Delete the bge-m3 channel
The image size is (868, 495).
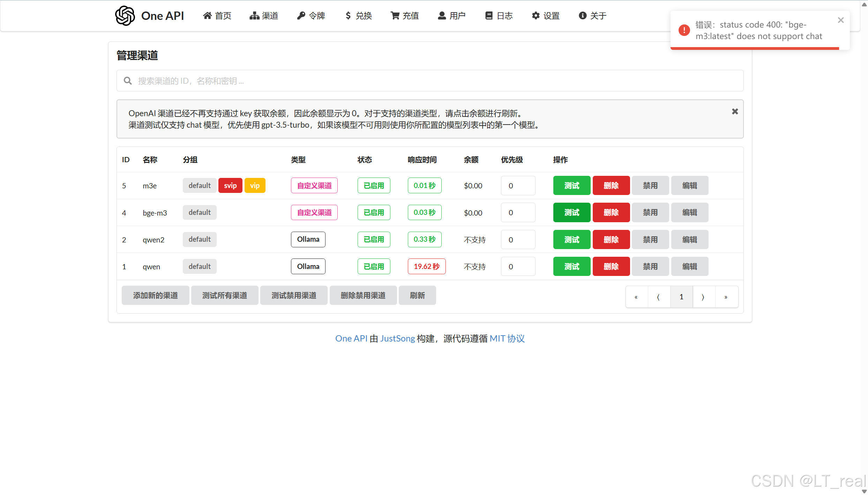[611, 212]
